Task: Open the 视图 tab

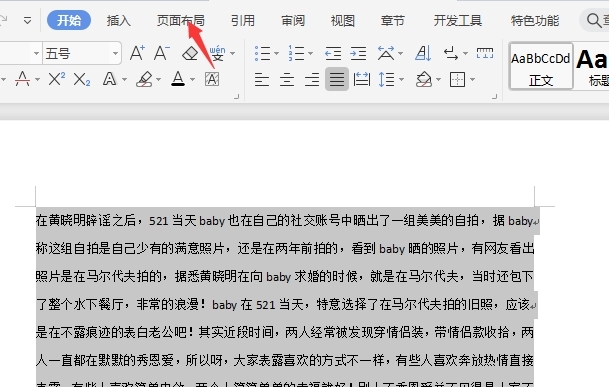Action: 343,20
